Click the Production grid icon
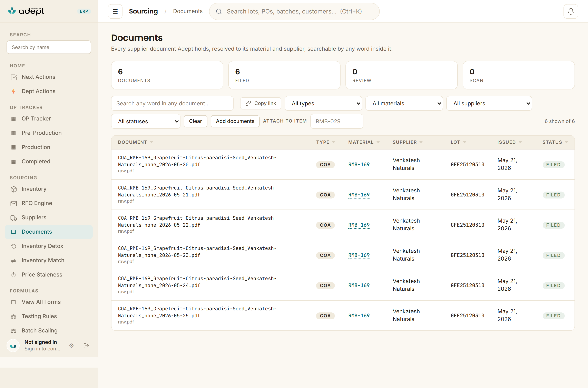The height and width of the screenshot is (388, 588). point(14,147)
